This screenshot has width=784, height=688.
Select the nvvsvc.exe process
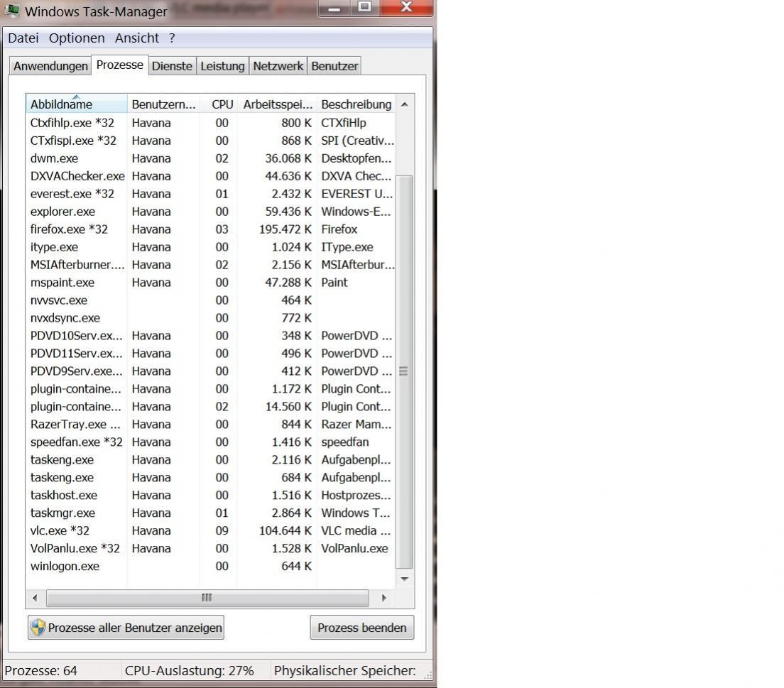click(x=210, y=300)
